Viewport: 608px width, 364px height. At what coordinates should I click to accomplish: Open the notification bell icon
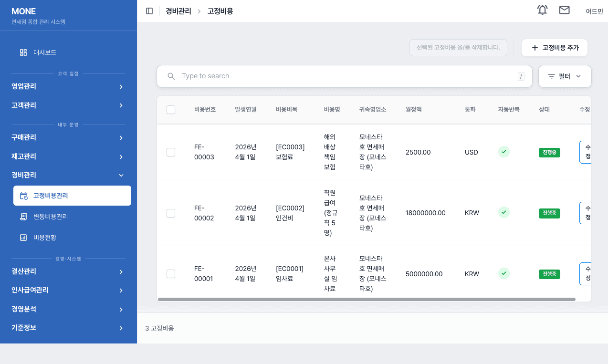click(x=543, y=10)
